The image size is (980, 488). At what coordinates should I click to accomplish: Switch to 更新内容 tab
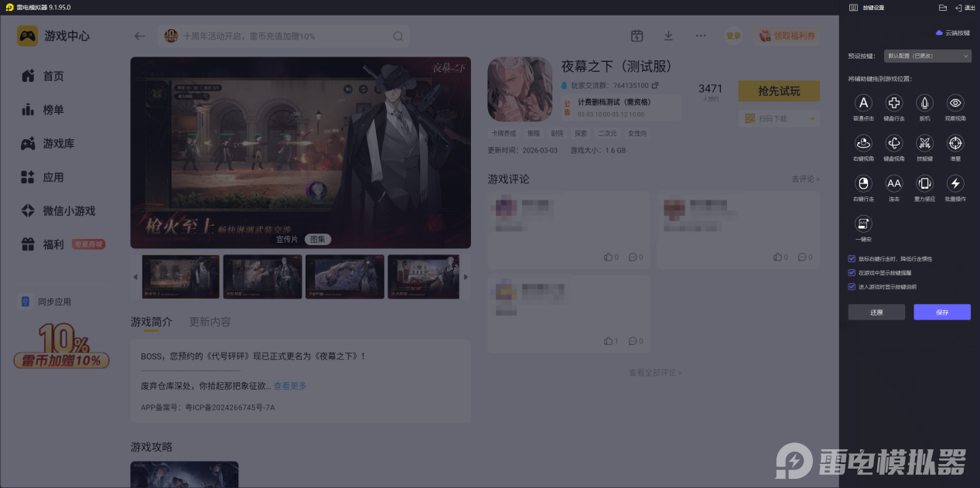[210, 322]
